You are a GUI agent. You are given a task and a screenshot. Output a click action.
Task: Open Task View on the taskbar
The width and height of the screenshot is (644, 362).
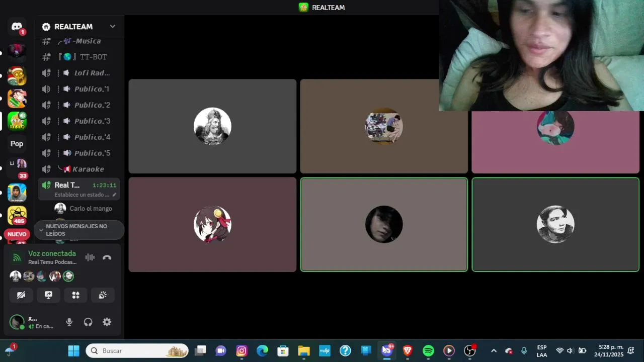coord(201,350)
